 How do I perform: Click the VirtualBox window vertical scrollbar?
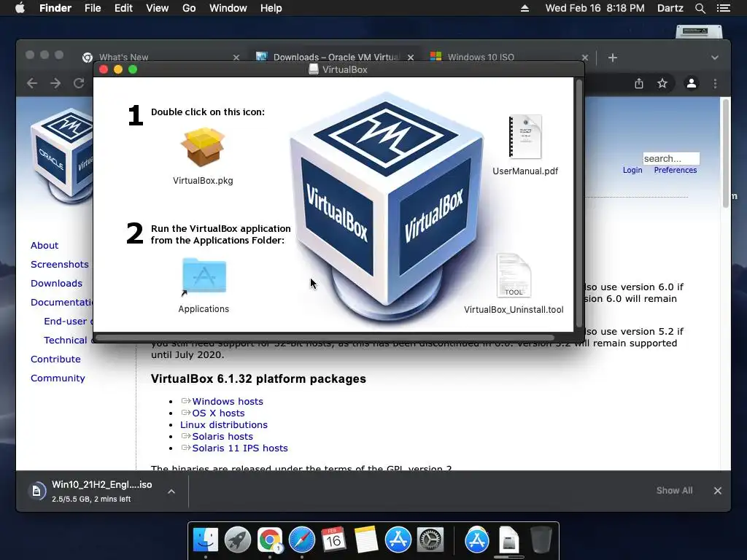[579, 203]
